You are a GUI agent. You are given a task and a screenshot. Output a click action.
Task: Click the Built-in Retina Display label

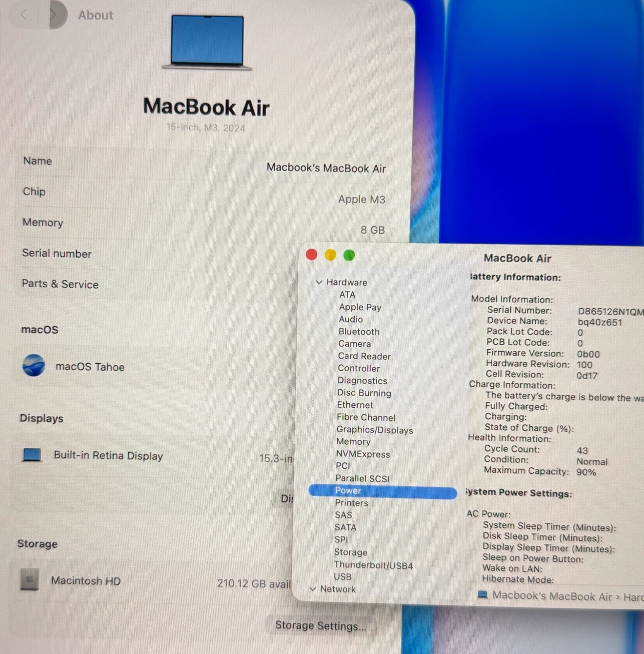(x=108, y=455)
